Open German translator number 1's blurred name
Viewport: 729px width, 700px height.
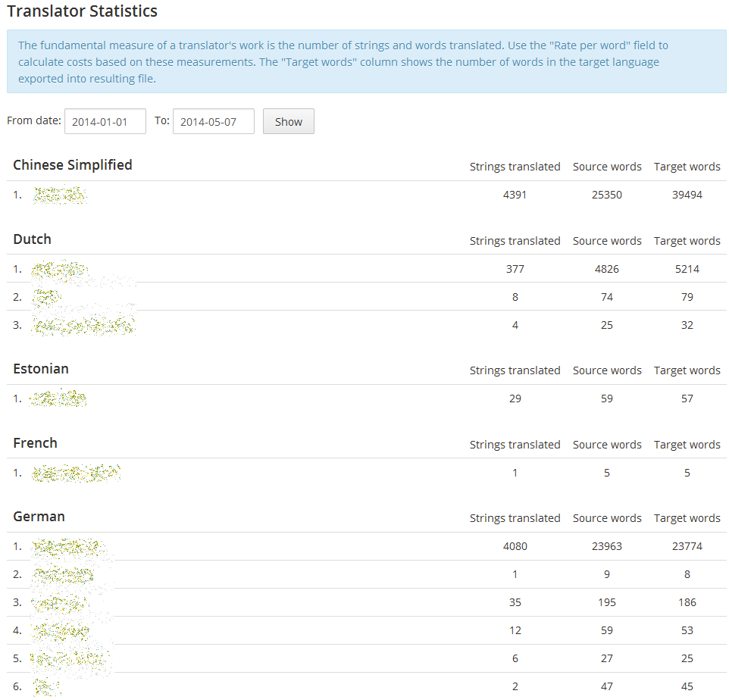(69, 547)
